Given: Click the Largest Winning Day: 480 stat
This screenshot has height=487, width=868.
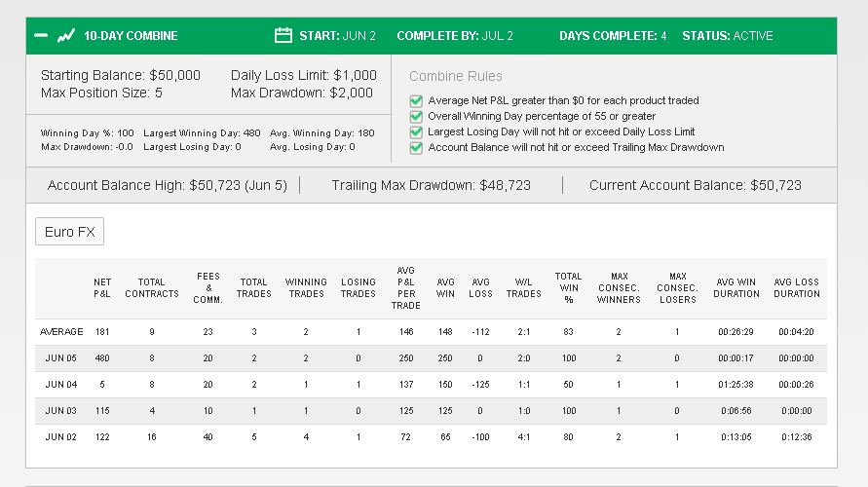Looking at the screenshot, I should 202,133.
